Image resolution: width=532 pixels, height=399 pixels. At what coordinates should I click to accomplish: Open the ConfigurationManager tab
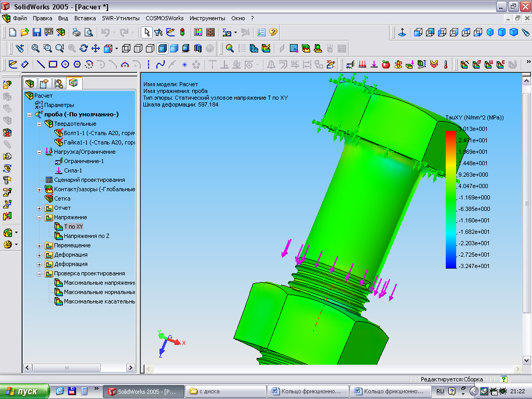pos(58,83)
